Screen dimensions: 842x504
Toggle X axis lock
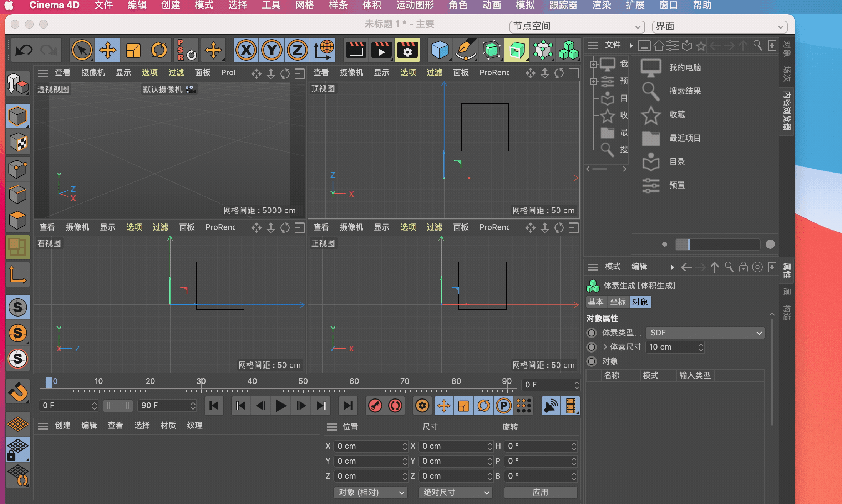246,50
